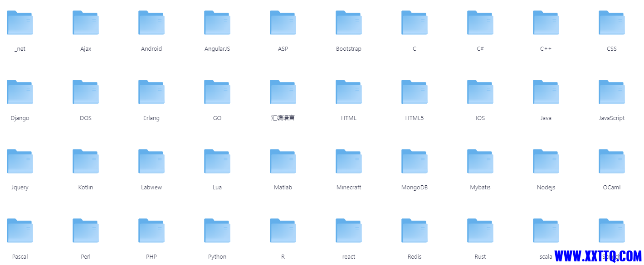The image size is (644, 265).
Task: Open the Android folder icon
Action: coord(151,23)
